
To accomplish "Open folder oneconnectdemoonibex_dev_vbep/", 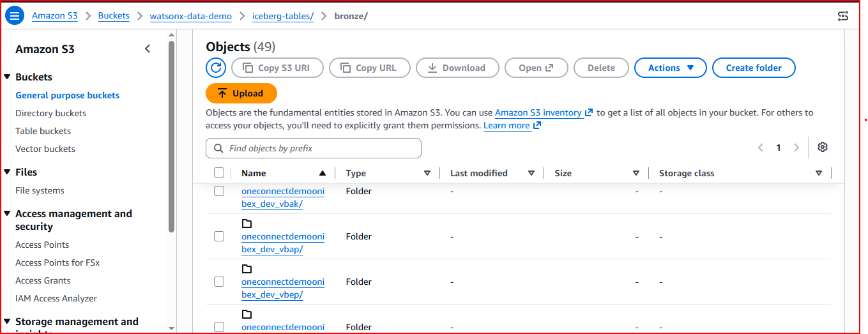I will (283, 288).
